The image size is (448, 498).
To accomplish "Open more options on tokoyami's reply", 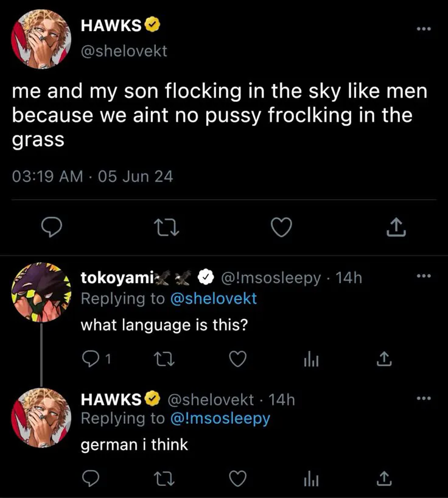I will (422, 276).
